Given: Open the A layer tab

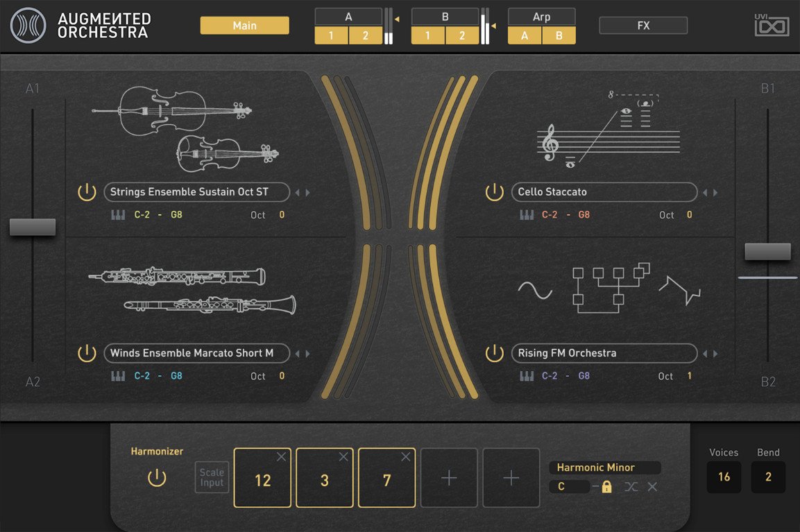Looking at the screenshot, I should pyautogui.click(x=348, y=17).
